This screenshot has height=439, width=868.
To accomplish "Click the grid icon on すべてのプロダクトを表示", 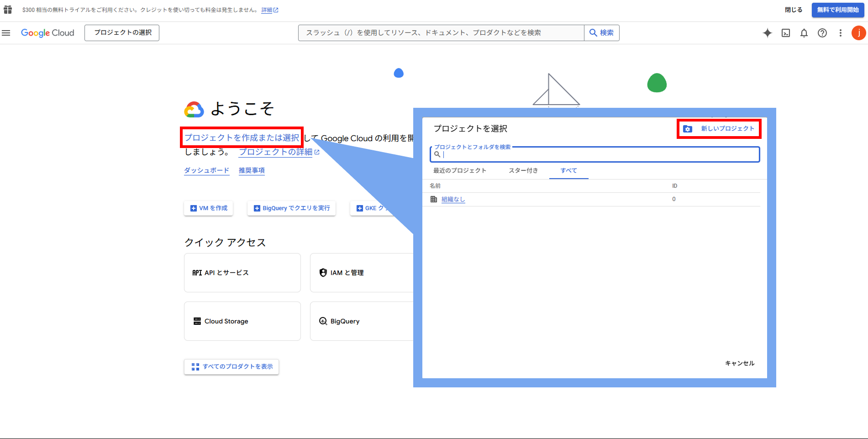I will tap(195, 367).
